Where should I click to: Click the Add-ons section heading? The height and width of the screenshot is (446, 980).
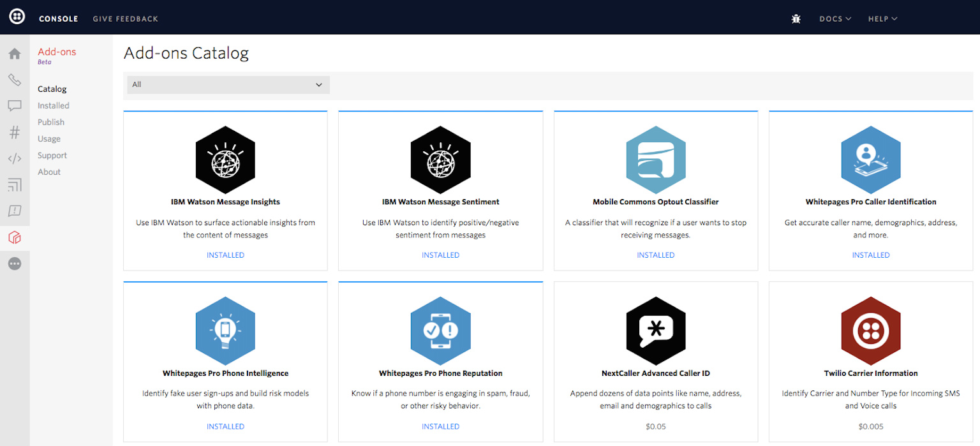[x=57, y=52]
